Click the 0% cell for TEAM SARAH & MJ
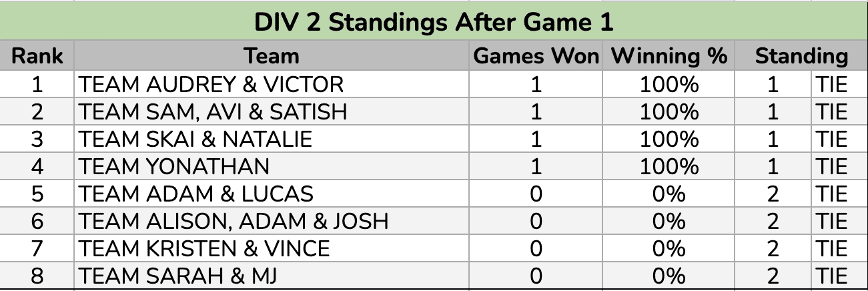The height and width of the screenshot is (291, 868). click(669, 276)
